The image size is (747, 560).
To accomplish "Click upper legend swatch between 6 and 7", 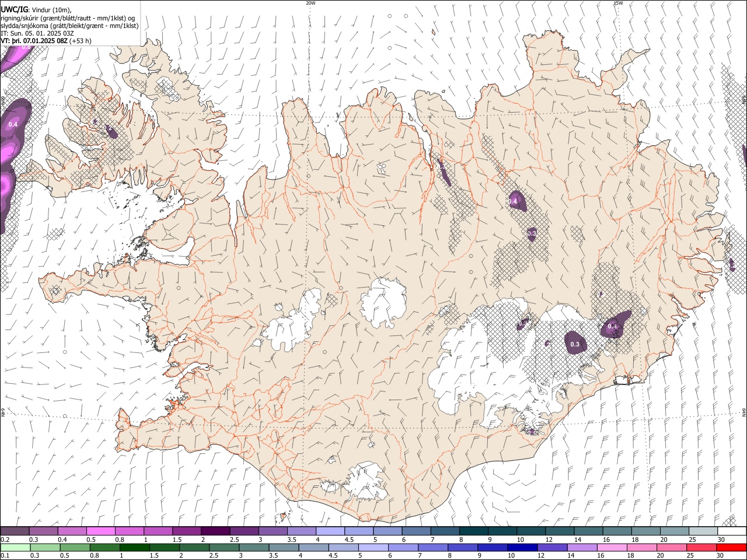I will (416, 531).
